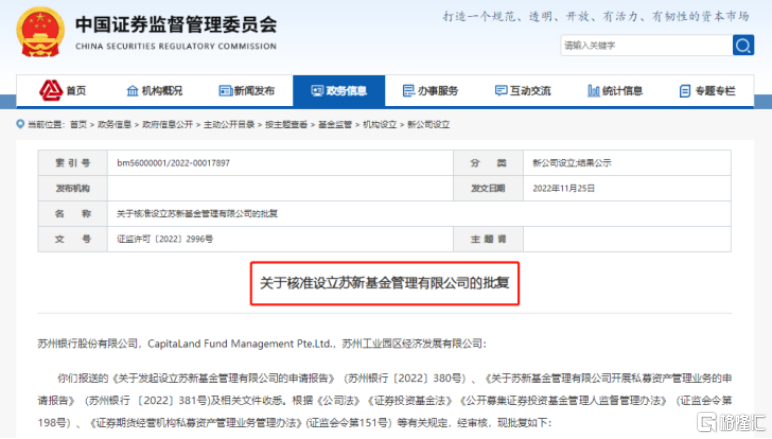The width and height of the screenshot is (772, 439).
Task: Click the addressee 苏州工业园区经济发展有限公司
Action: coord(412,344)
